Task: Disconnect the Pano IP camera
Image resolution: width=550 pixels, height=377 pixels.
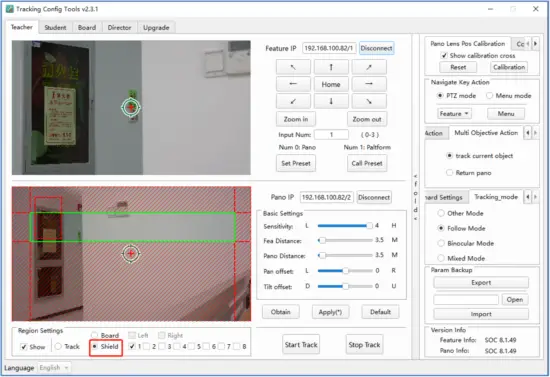Action: click(x=374, y=197)
